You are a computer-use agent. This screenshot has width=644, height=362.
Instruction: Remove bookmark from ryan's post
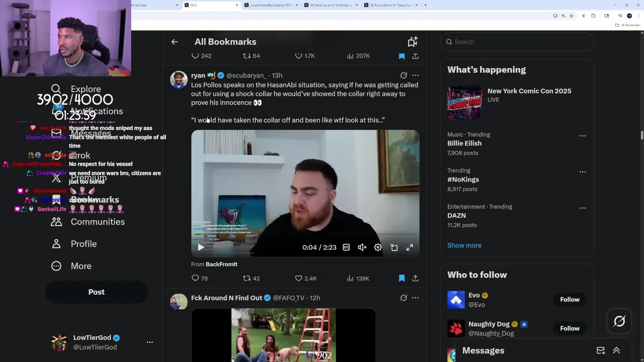pos(401,278)
